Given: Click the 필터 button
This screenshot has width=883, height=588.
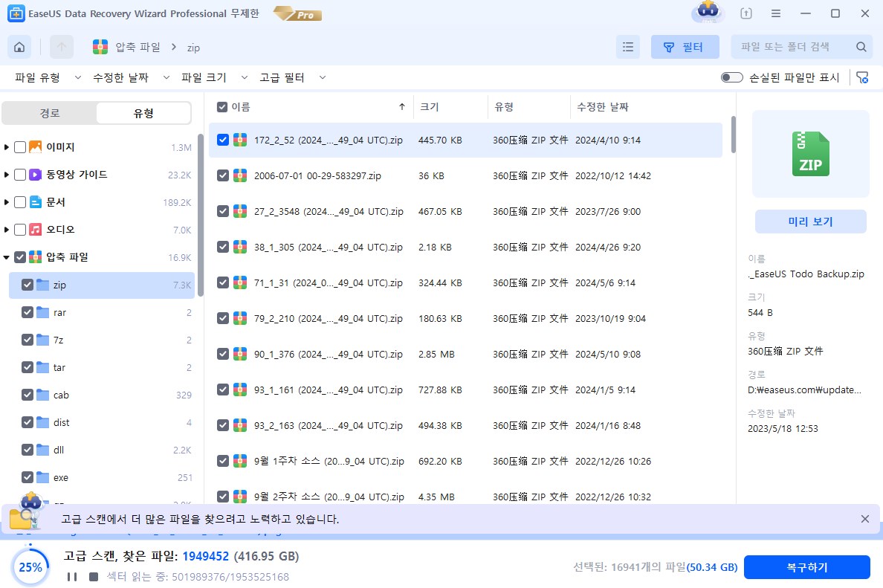Looking at the screenshot, I should [x=685, y=48].
